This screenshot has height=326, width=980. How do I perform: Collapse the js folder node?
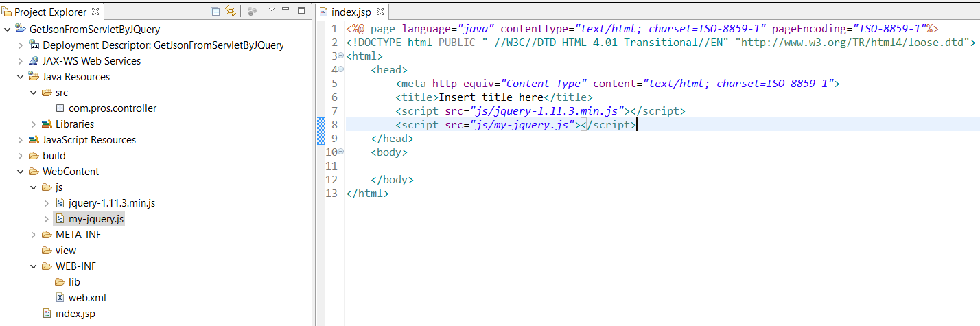34,187
